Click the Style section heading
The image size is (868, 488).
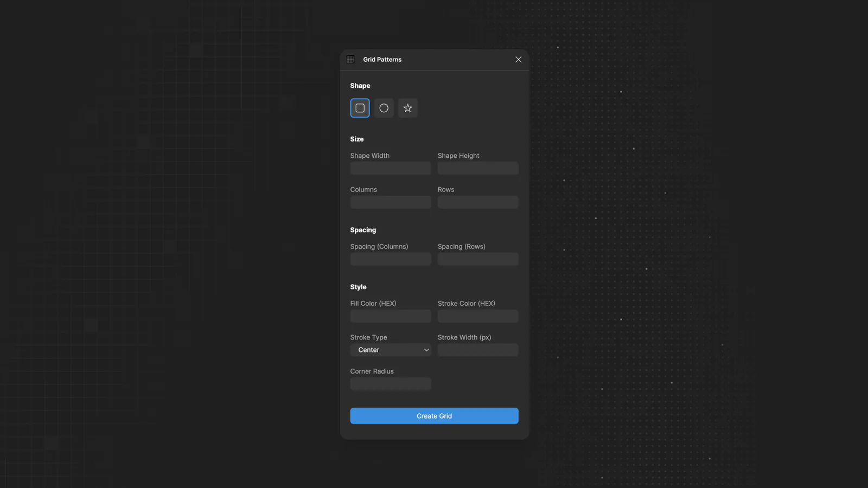pyautogui.click(x=358, y=287)
